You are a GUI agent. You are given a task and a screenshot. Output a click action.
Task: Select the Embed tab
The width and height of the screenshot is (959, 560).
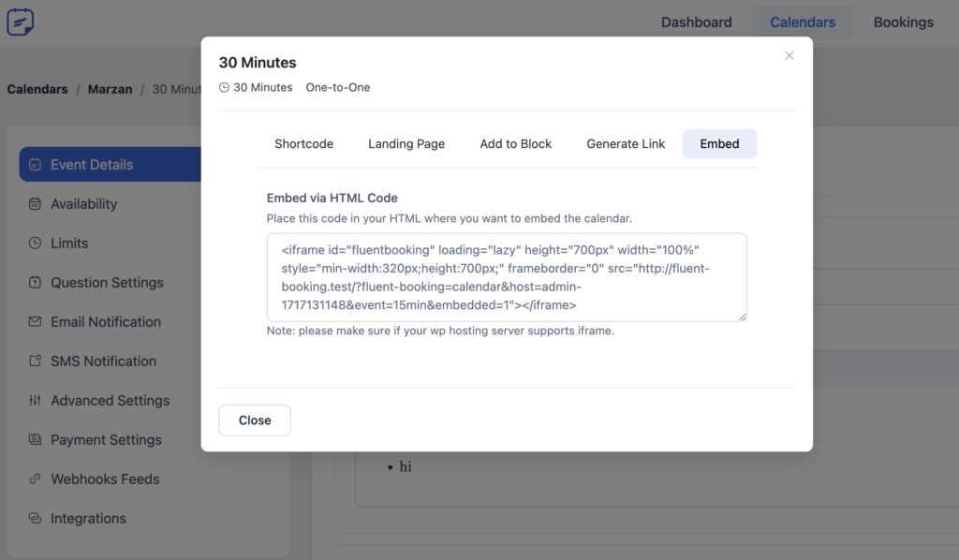(719, 144)
